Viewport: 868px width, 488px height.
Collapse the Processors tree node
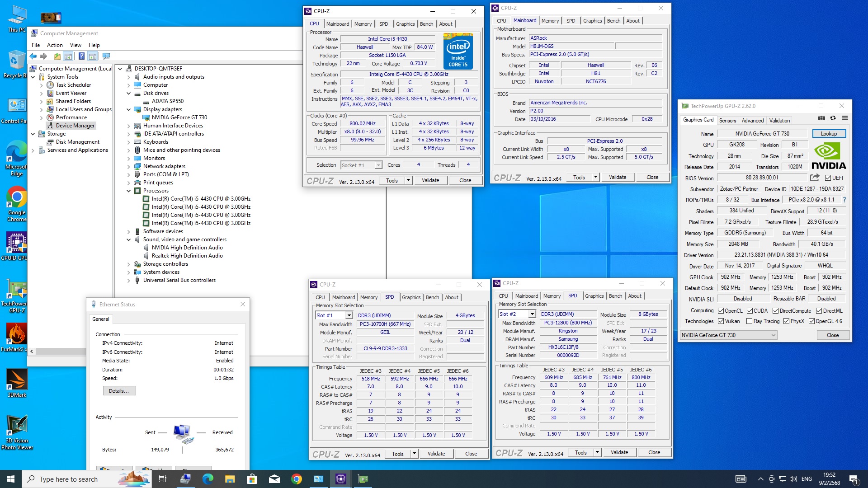point(128,191)
